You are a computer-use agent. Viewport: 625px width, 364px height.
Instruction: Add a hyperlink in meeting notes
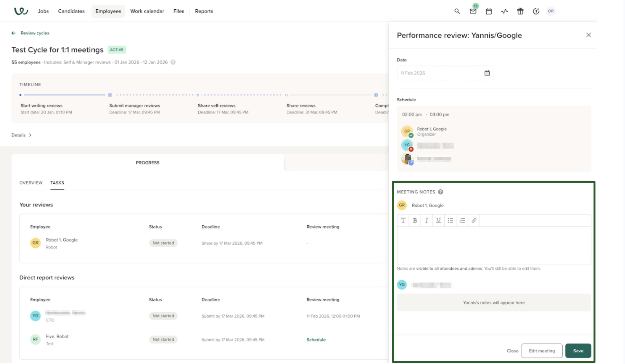click(x=474, y=220)
